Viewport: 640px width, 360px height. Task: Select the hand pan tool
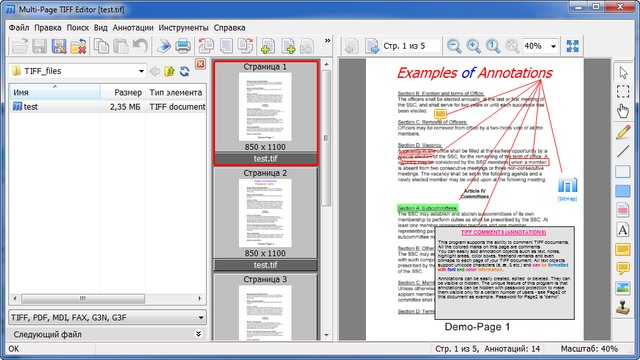623,111
